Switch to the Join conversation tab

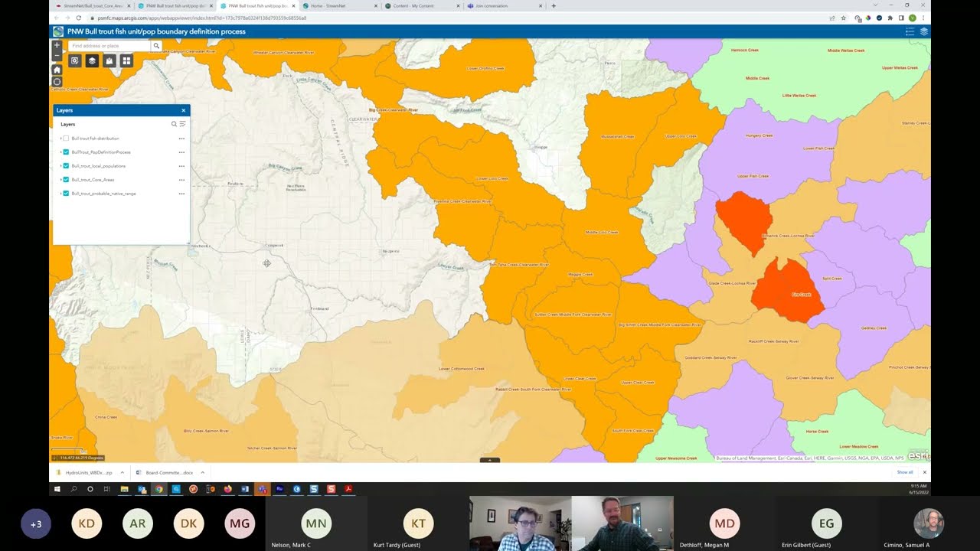click(504, 5)
